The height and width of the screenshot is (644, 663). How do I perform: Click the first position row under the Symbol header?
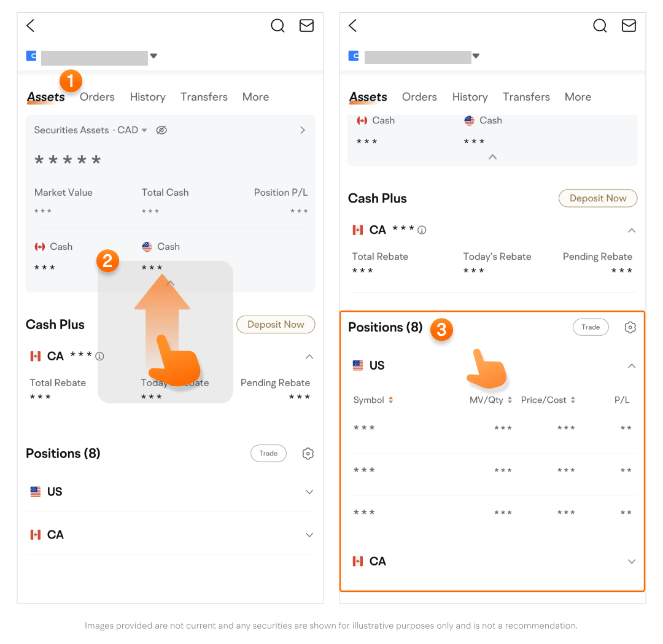(491, 429)
